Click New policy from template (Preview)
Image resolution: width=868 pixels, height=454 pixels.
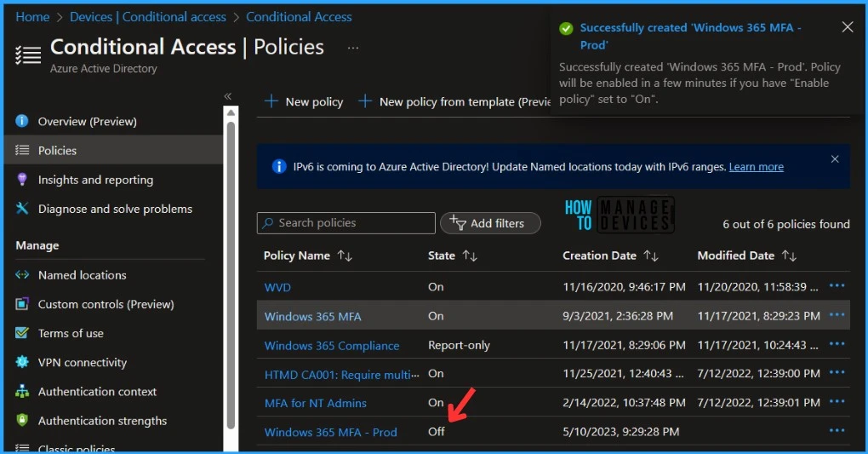pos(454,101)
